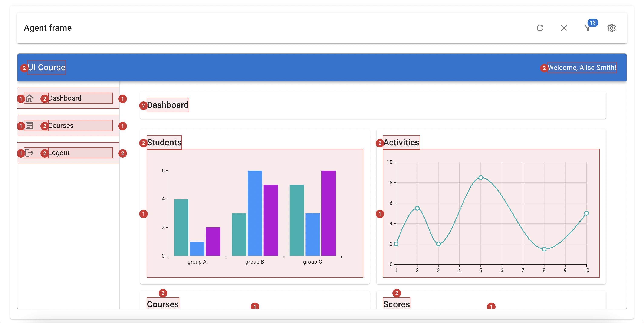Viewport: 644px width, 323px height.
Task: Click the Activities chart heading
Action: pyautogui.click(x=401, y=143)
